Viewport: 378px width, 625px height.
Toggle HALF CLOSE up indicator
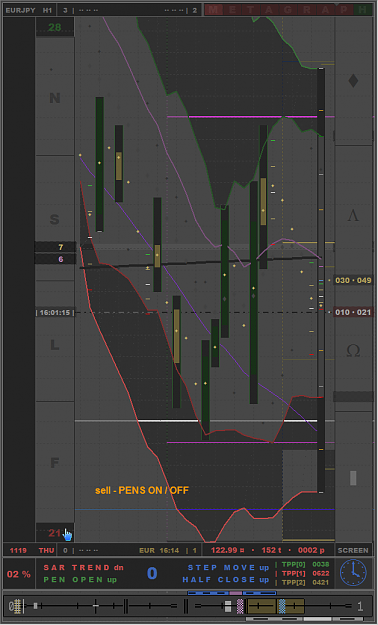point(226,580)
